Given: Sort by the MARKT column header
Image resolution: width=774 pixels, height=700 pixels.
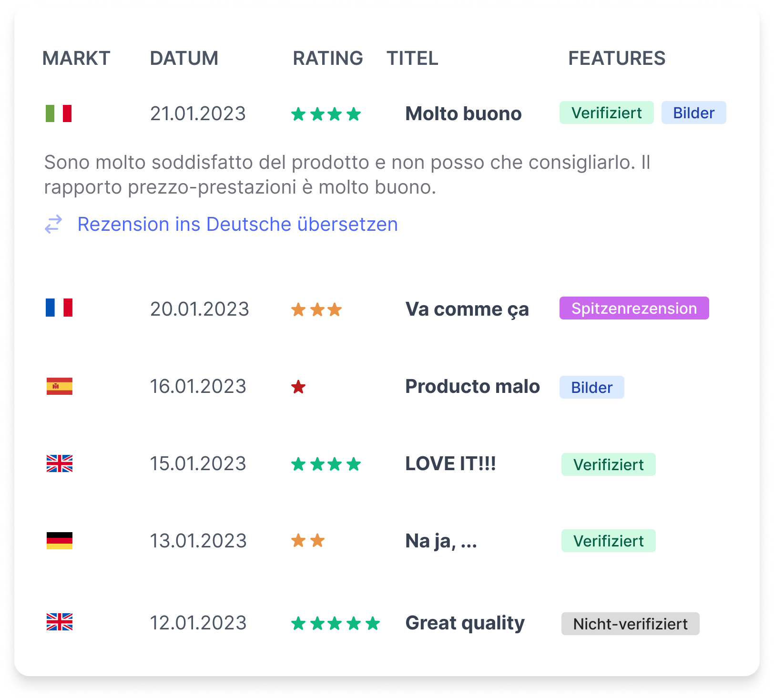Looking at the screenshot, I should pos(76,58).
